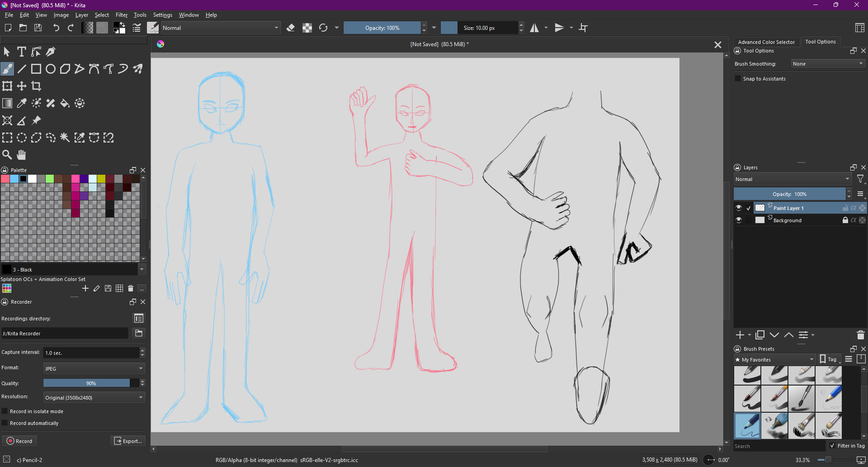
Task: Click the reload brush preset icon
Action: coord(323,28)
